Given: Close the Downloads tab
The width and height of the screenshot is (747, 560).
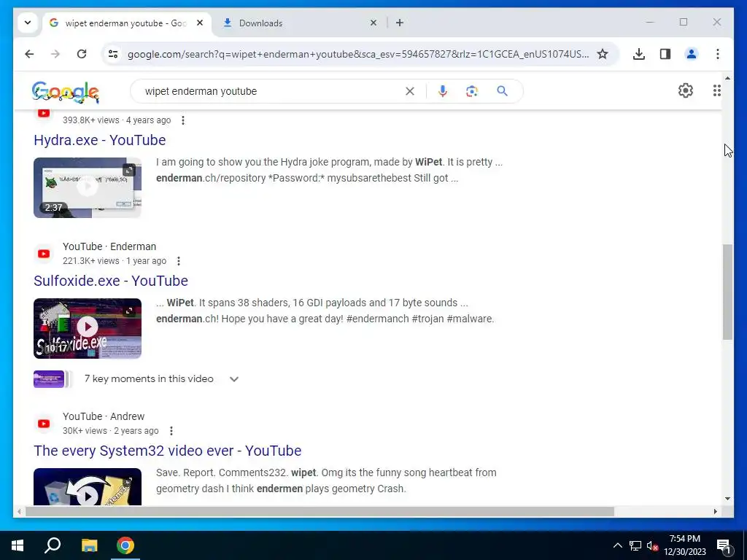Looking at the screenshot, I should (373, 23).
